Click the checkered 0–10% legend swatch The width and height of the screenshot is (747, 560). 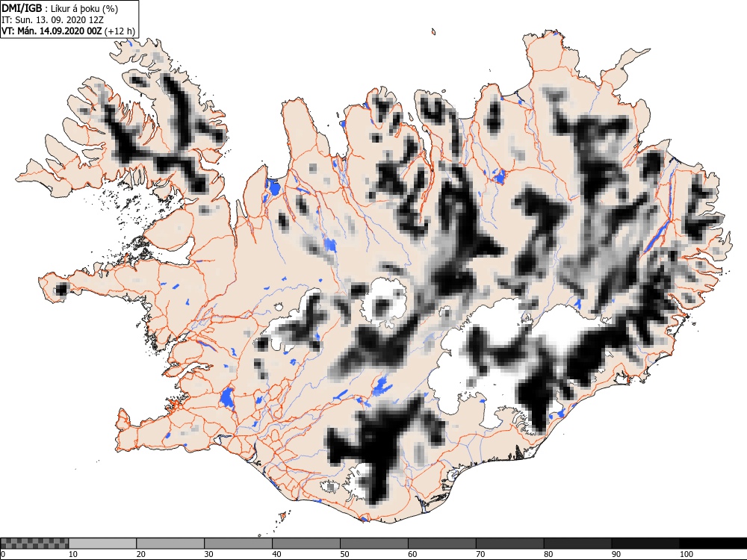point(34,544)
